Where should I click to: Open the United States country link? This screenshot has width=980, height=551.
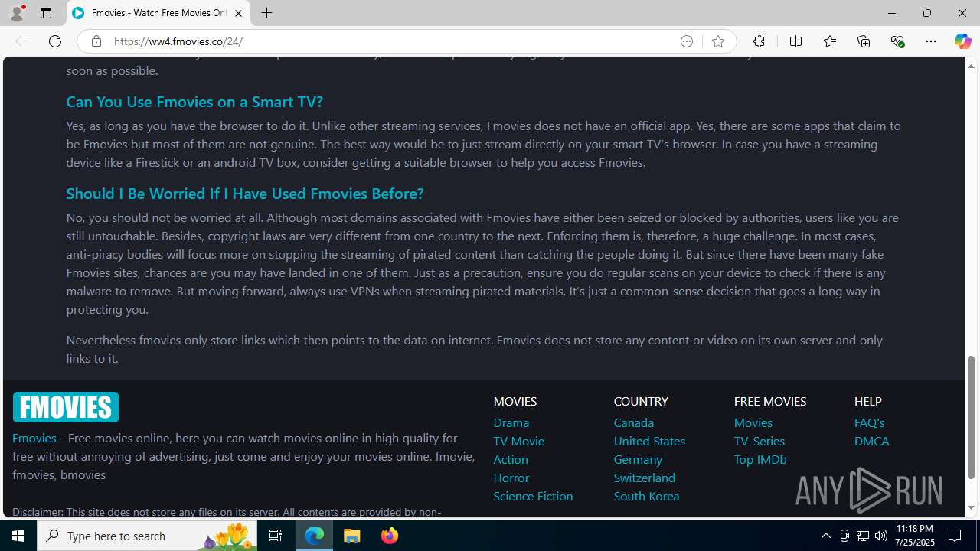(649, 441)
